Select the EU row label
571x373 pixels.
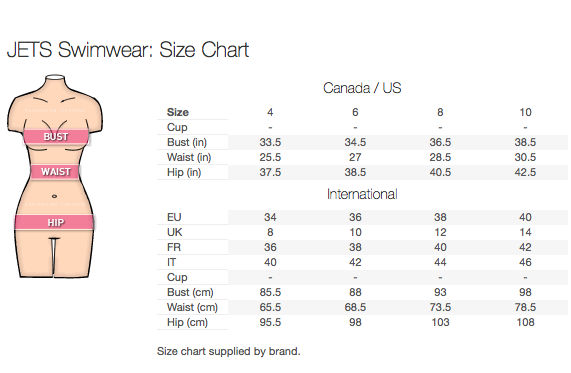click(174, 217)
